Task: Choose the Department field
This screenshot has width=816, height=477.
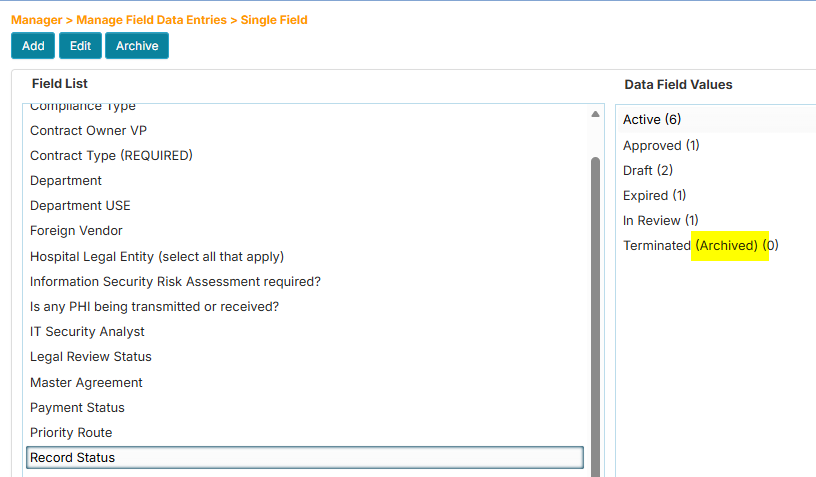Action: [66, 180]
